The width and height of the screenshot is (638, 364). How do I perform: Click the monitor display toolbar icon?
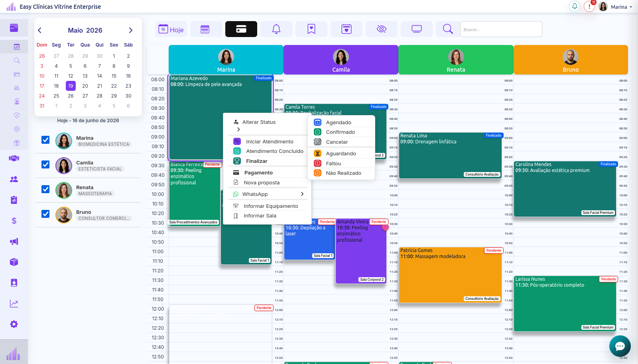click(x=417, y=29)
